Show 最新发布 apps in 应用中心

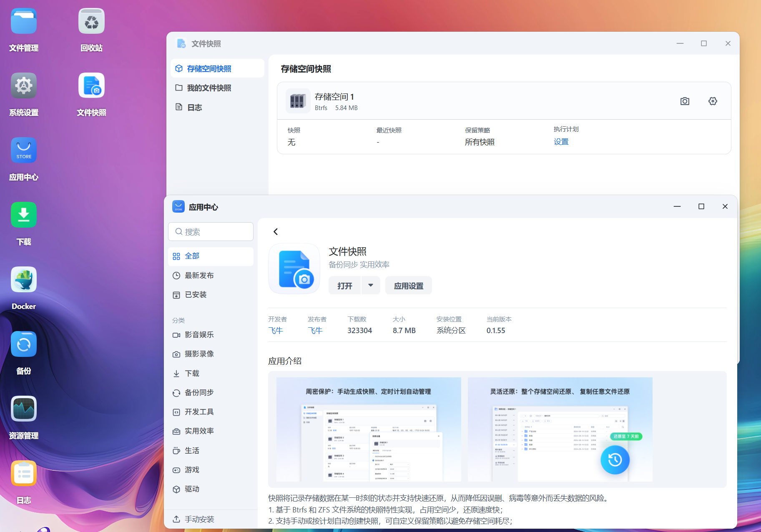(x=211, y=276)
